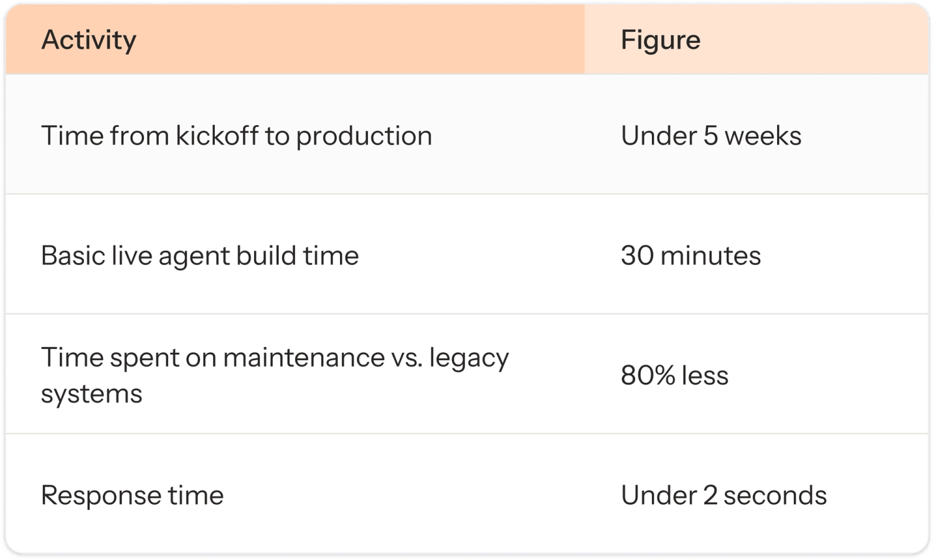934x560 pixels.
Task: Click the '80% less' figure
Action: (674, 376)
